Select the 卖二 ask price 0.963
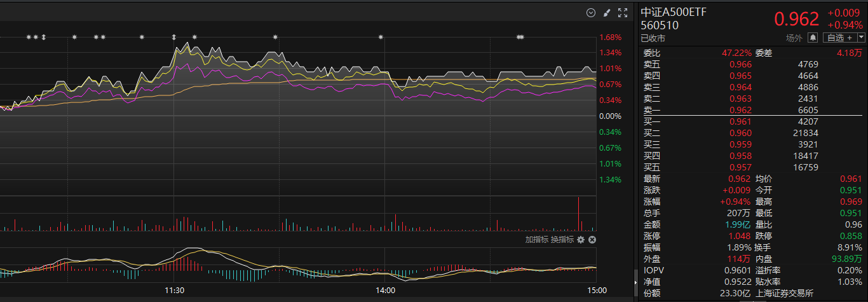 pos(740,99)
